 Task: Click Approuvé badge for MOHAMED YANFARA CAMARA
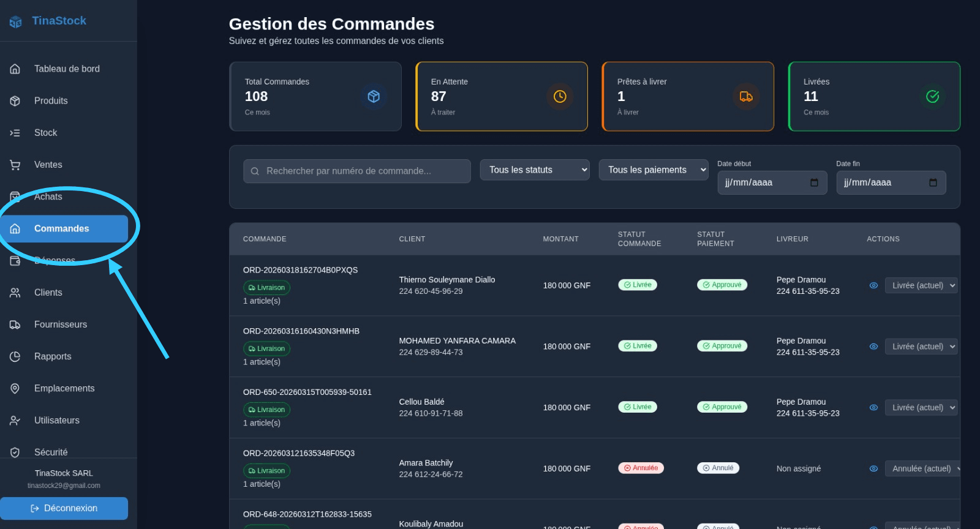tap(722, 346)
